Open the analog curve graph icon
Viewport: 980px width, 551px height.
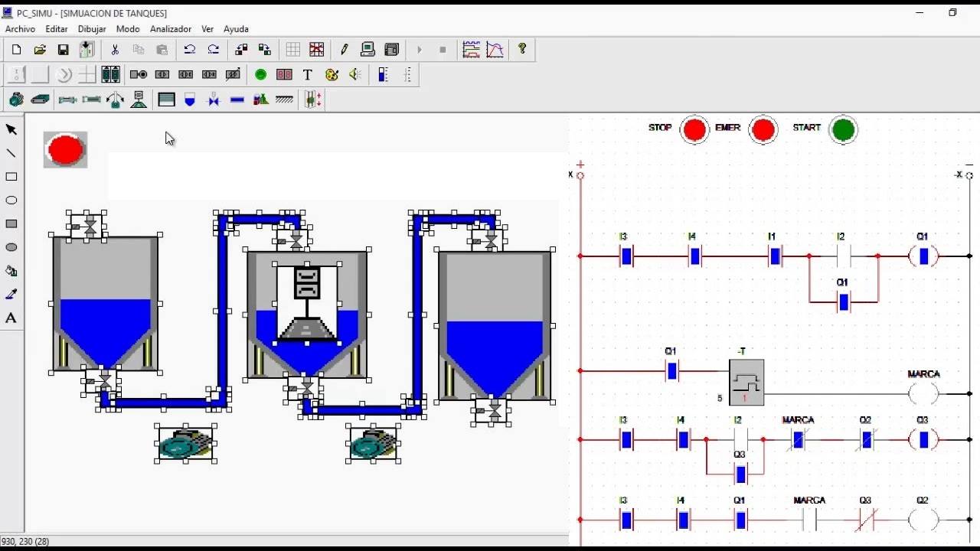click(x=495, y=50)
